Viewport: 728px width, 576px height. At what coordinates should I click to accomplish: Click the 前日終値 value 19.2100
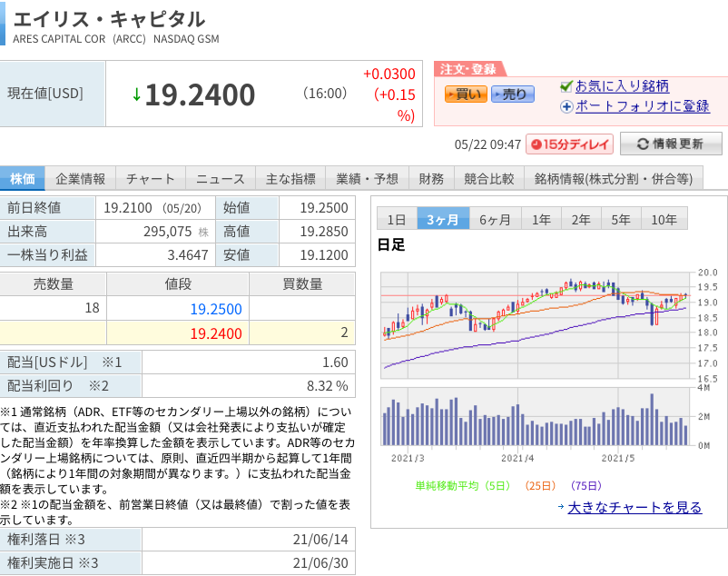click(128, 208)
